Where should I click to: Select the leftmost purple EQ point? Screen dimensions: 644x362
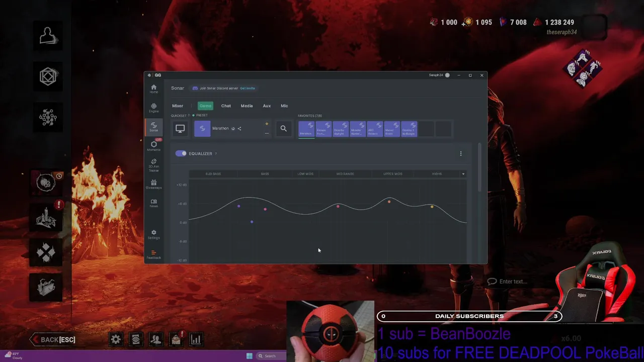click(238, 206)
